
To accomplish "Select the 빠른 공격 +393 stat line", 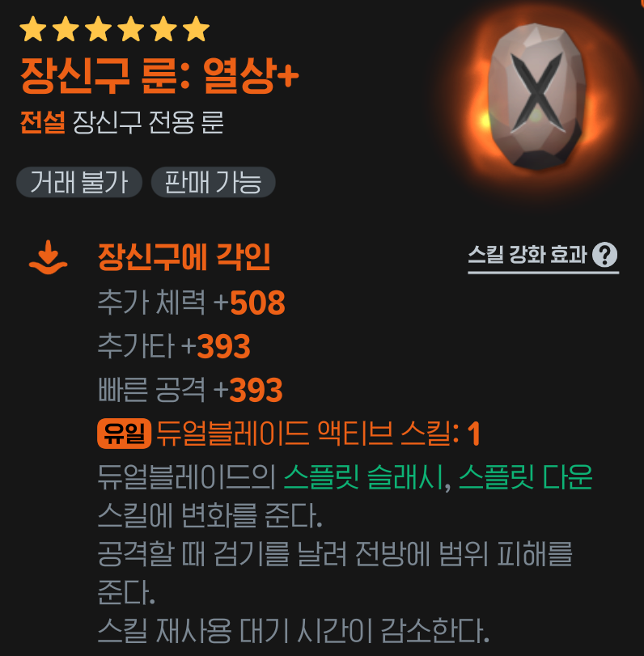I will 190,390.
